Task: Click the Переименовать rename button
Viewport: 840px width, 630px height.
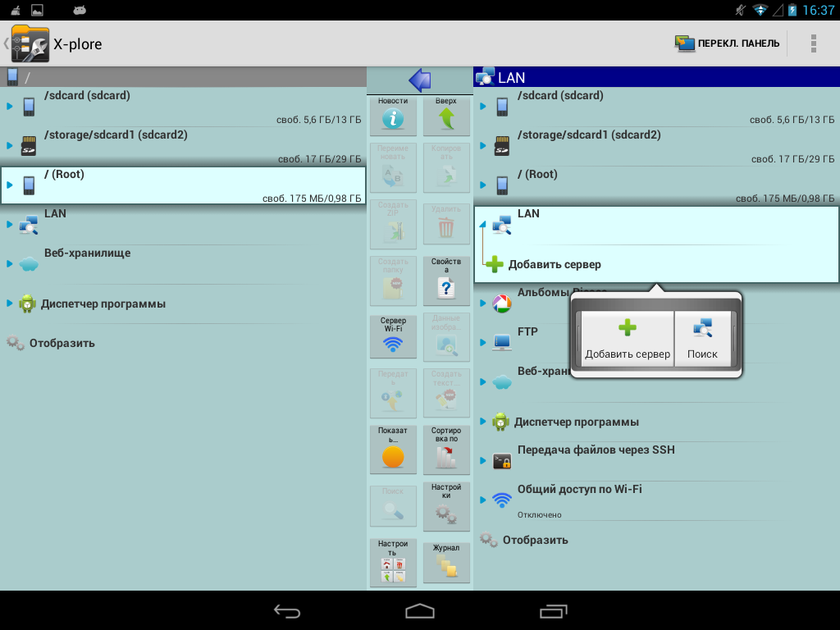Action: 393,167
